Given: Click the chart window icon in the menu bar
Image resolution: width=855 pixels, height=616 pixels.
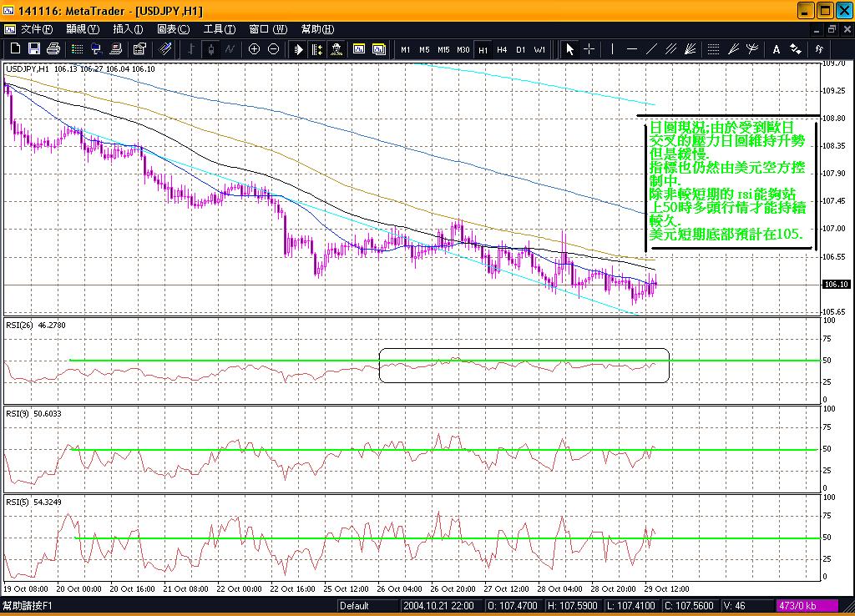Looking at the screenshot, I should (x=10, y=29).
